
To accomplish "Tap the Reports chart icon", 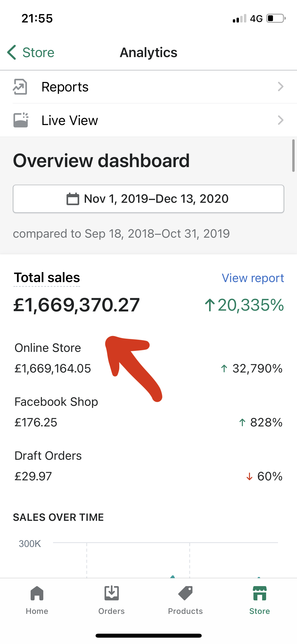I will [20, 87].
